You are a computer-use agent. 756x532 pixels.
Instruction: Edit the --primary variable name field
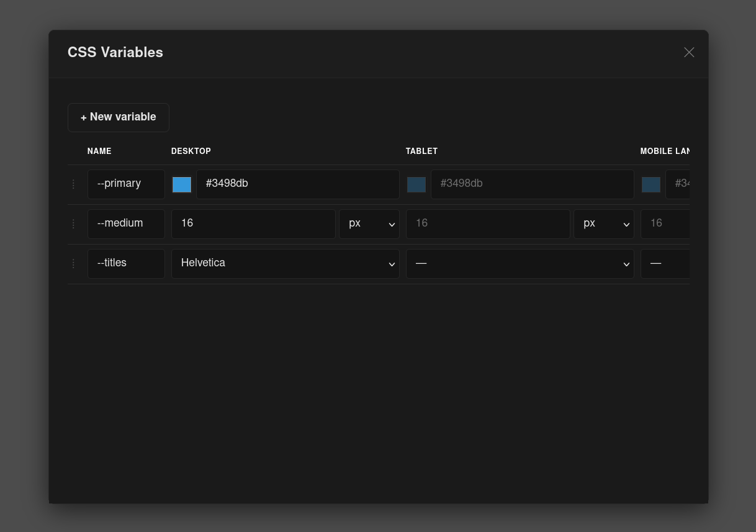point(126,184)
